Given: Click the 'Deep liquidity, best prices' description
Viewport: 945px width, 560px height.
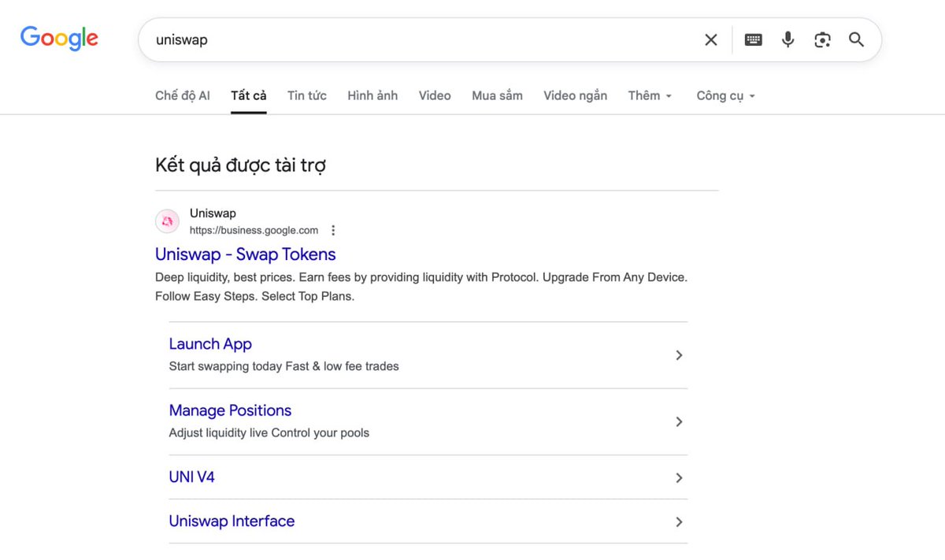Looking at the screenshot, I should point(421,287).
